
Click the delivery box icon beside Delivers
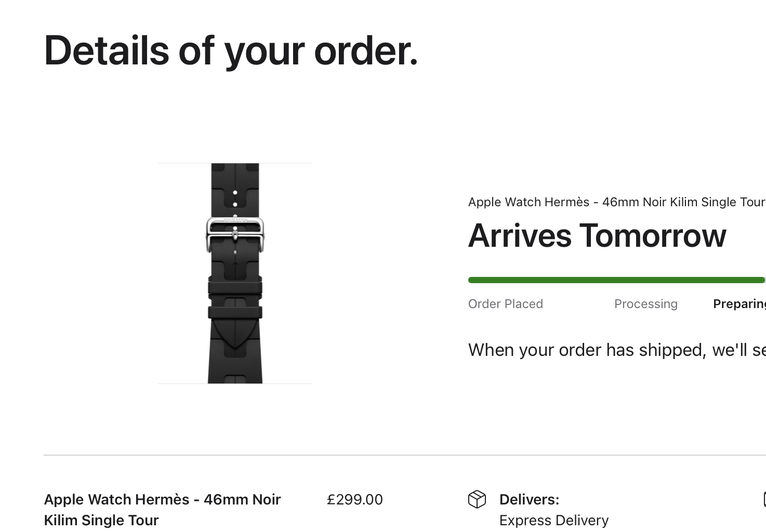tap(477, 499)
